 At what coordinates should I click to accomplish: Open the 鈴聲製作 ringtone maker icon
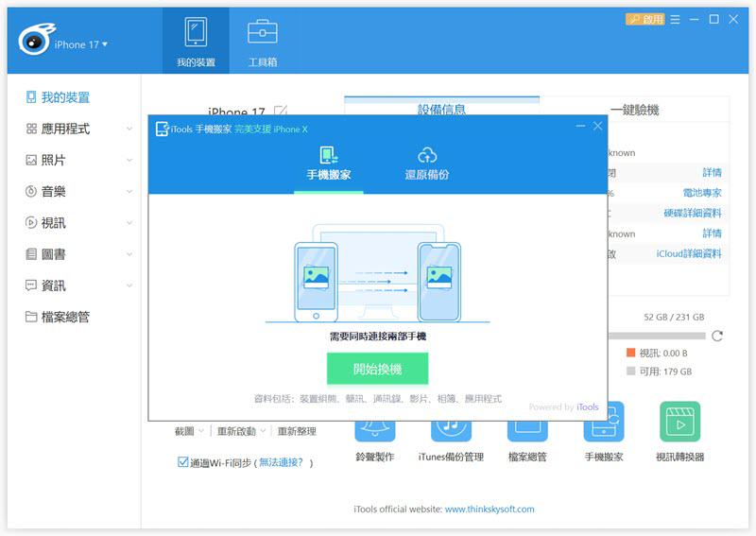click(x=374, y=432)
